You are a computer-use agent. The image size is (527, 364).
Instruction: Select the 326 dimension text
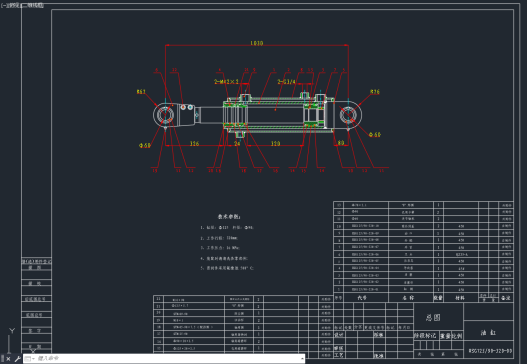(x=195, y=144)
